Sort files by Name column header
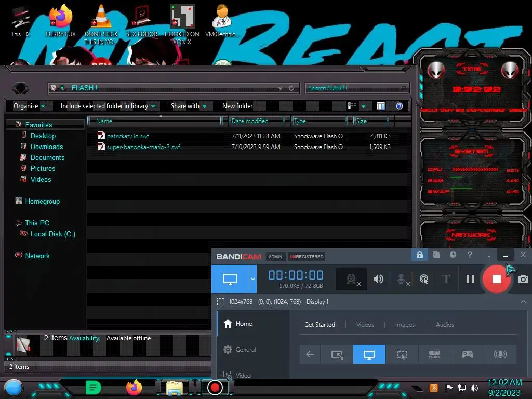Screen dimensions: 532x399 [154, 121]
